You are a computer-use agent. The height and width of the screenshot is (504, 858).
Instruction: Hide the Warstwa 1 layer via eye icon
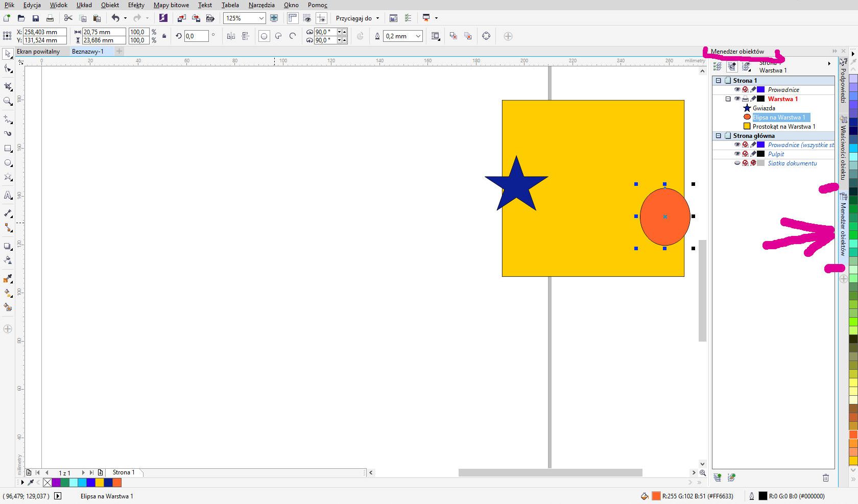[x=737, y=99]
